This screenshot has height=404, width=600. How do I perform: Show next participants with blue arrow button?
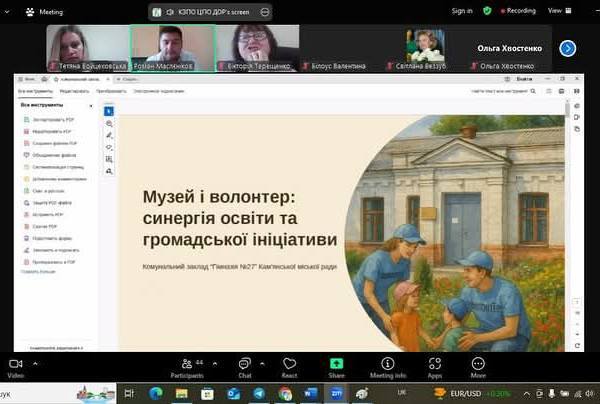[x=567, y=47]
